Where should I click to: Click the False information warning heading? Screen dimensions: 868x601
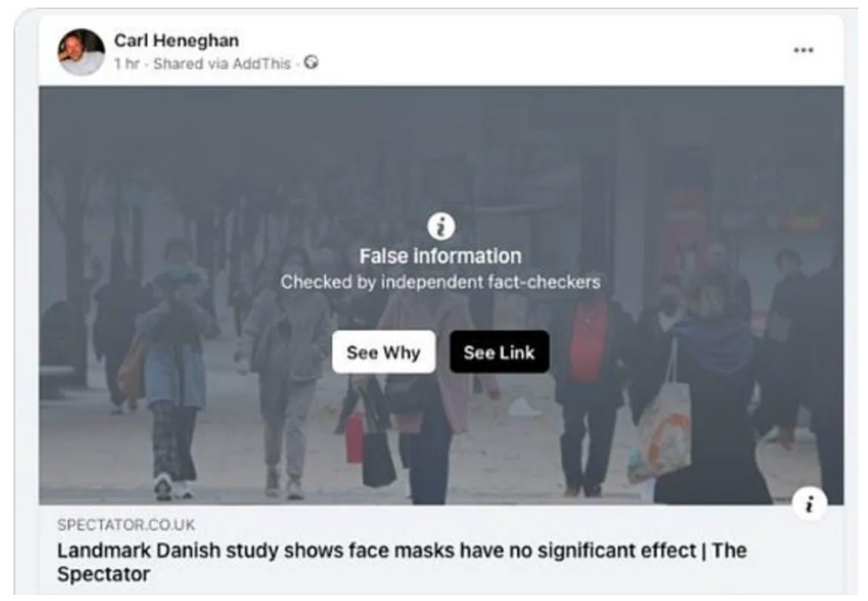[x=441, y=256]
